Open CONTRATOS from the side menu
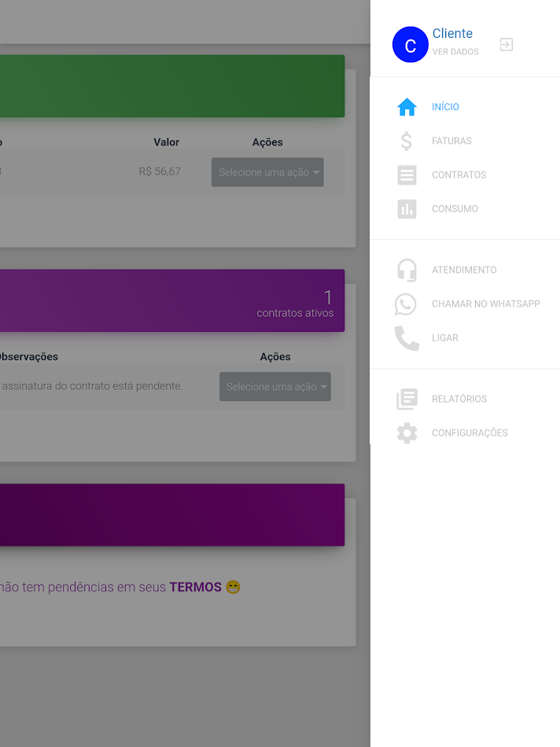The height and width of the screenshot is (747, 560). pyautogui.click(x=459, y=175)
